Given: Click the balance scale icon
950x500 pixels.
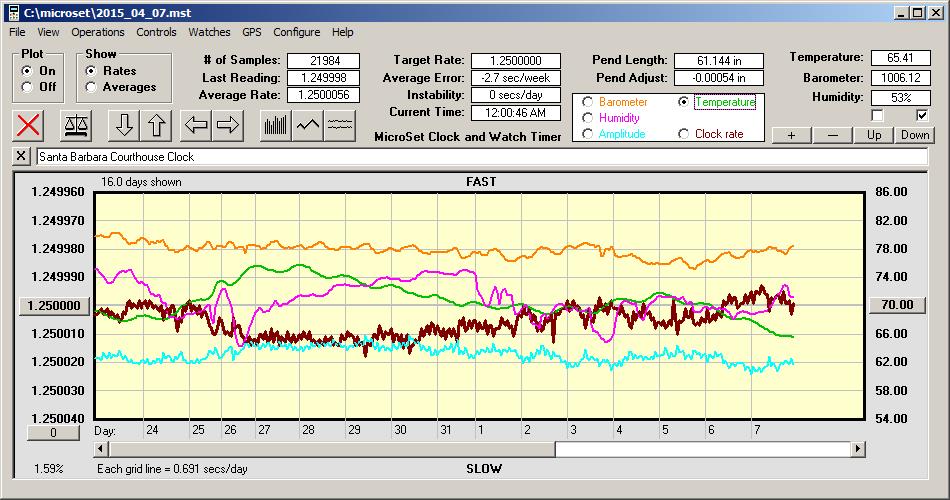Looking at the screenshot, I should 76,125.
